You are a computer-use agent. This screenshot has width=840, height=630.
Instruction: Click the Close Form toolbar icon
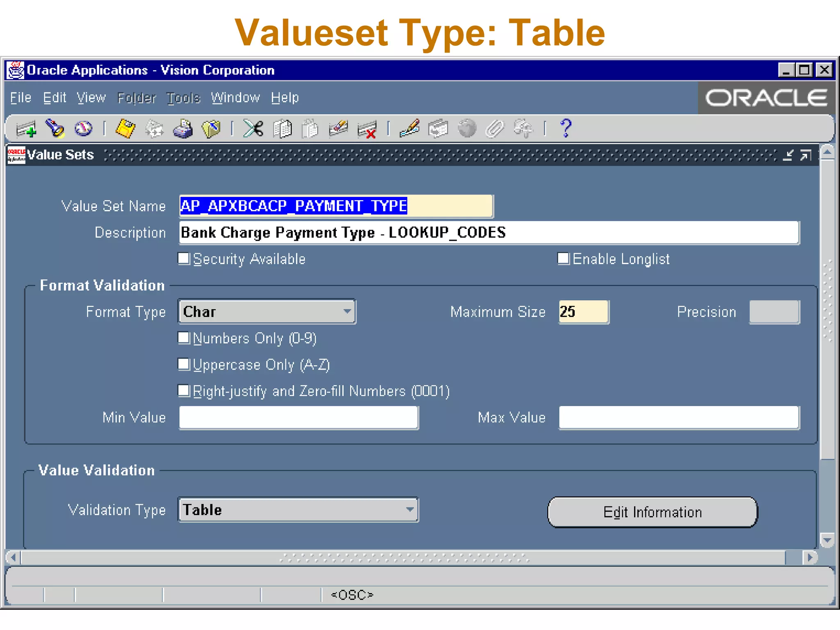(x=211, y=129)
